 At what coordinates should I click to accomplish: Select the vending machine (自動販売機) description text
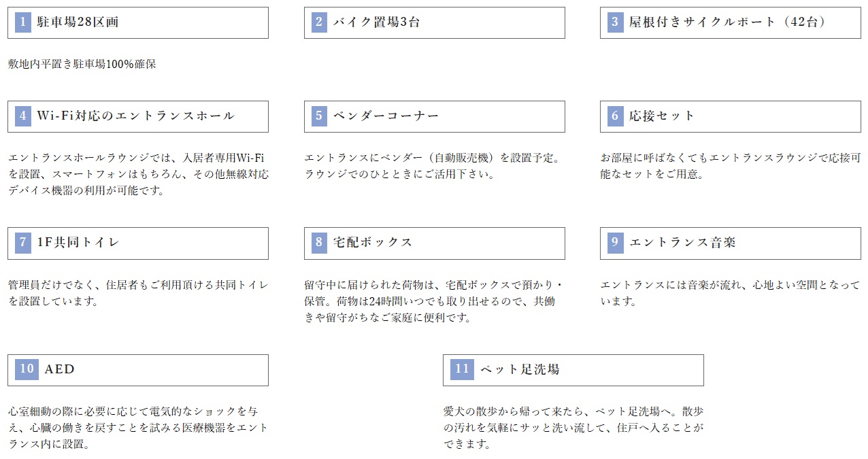coord(432,166)
